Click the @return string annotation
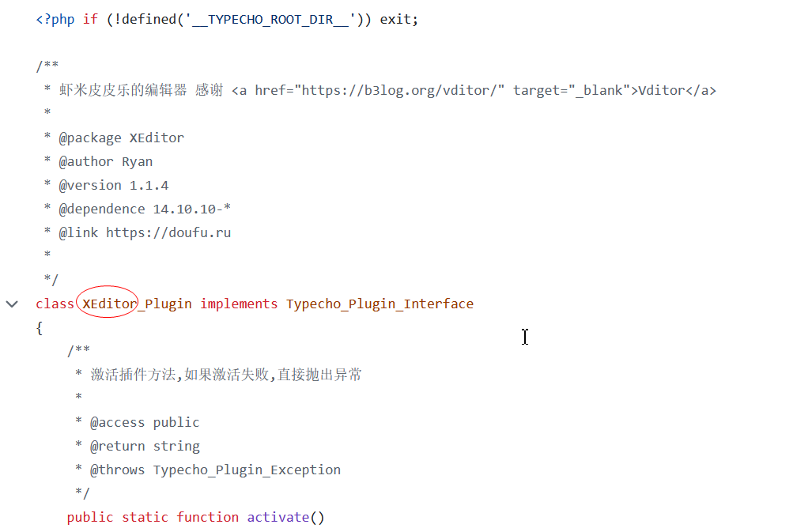This screenshot has width=812, height=532. click(x=145, y=446)
